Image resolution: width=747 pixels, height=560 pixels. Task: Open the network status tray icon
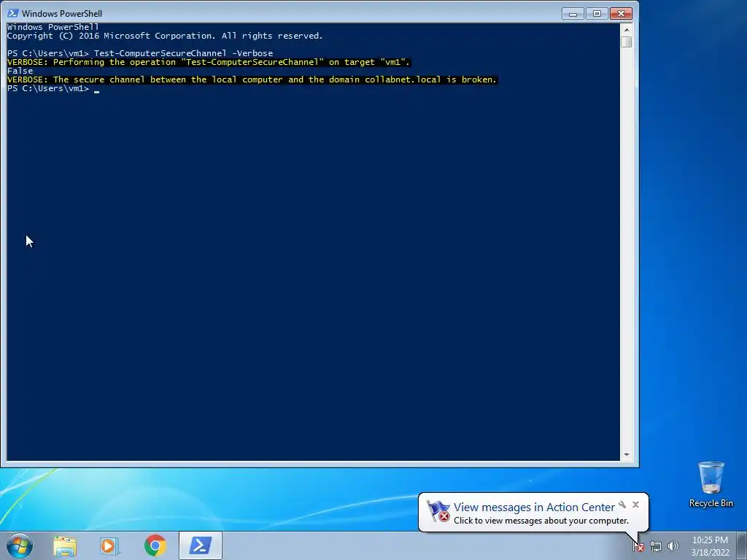pyautogui.click(x=656, y=546)
